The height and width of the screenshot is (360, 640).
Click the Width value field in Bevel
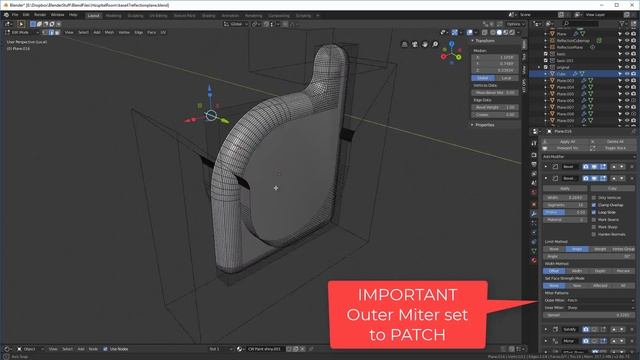coord(565,198)
